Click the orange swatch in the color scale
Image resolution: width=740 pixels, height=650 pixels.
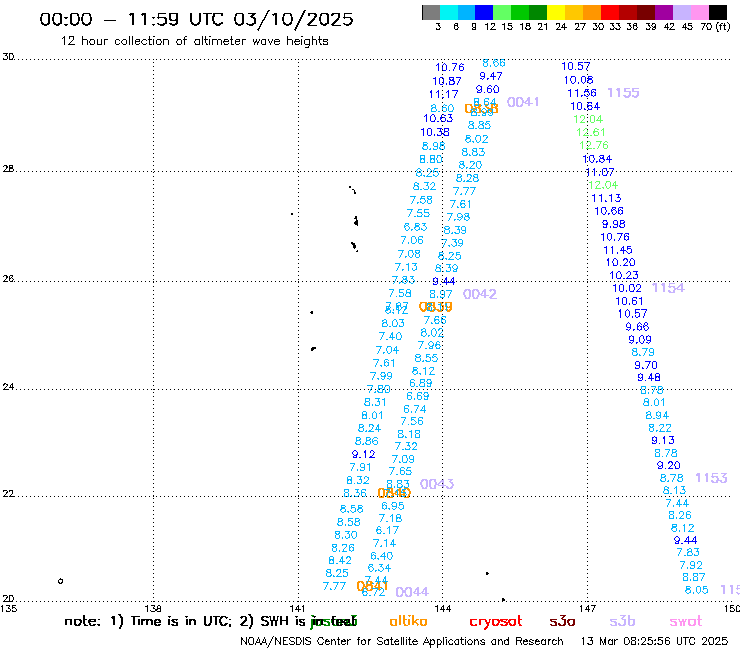tap(592, 12)
